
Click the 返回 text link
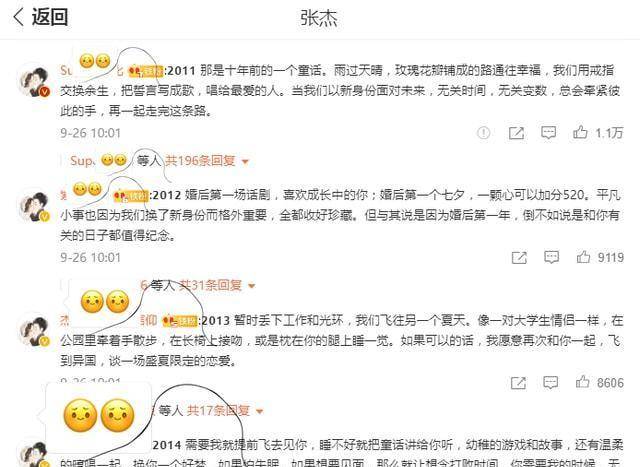50,18
